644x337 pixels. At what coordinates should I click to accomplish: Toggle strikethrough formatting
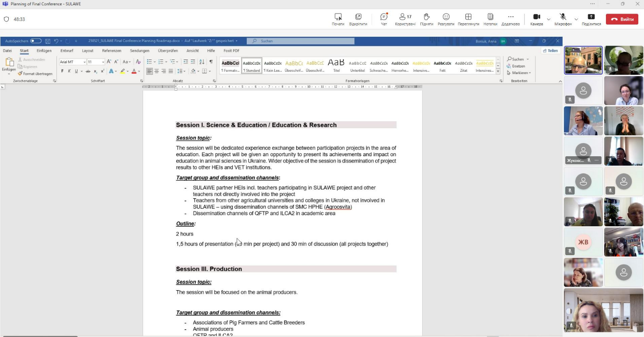(88, 71)
